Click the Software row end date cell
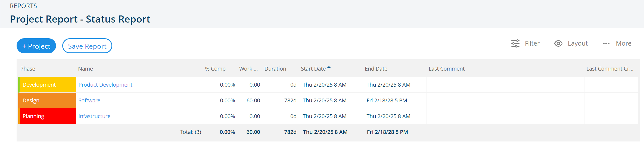This screenshot has width=644, height=145. 394,100
